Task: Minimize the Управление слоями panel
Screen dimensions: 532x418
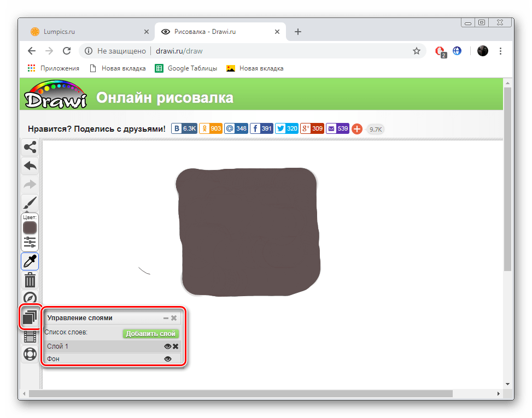Action: [166, 318]
